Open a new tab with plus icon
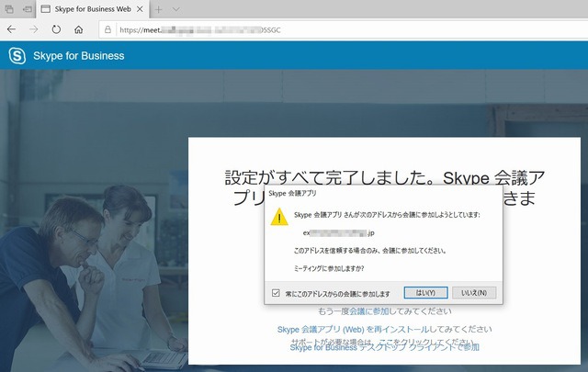The width and height of the screenshot is (588, 372). 159,9
